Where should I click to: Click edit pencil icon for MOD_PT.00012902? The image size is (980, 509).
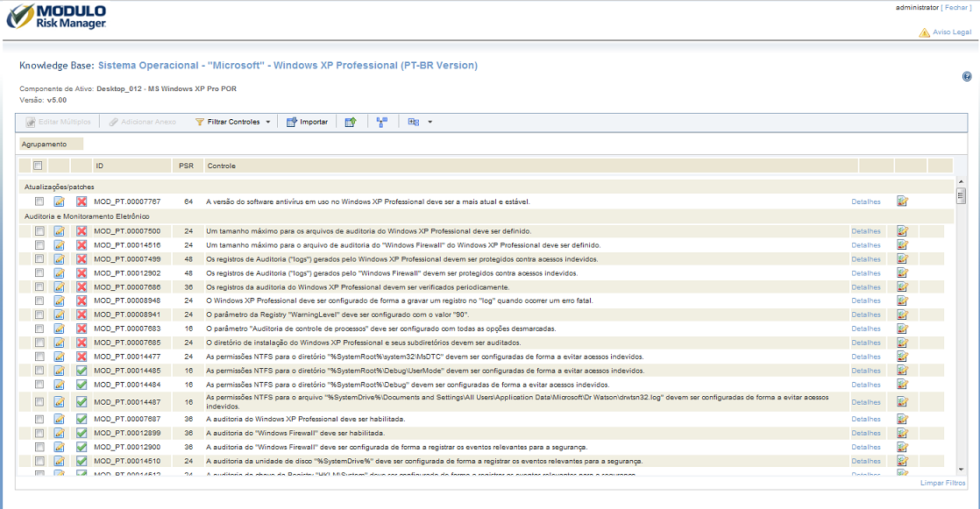[x=60, y=273]
